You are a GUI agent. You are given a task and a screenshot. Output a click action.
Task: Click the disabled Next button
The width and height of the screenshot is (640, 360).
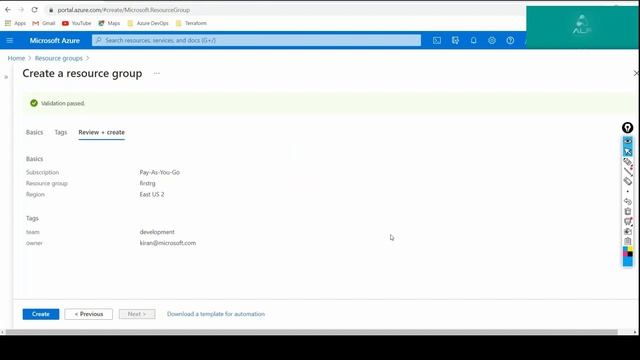point(137,314)
